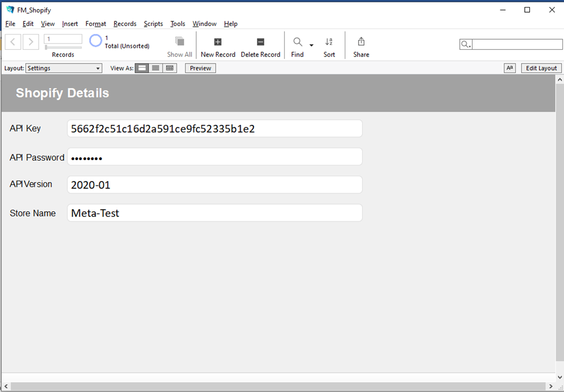Switch to Table view
564x392 pixels.
[x=169, y=68]
